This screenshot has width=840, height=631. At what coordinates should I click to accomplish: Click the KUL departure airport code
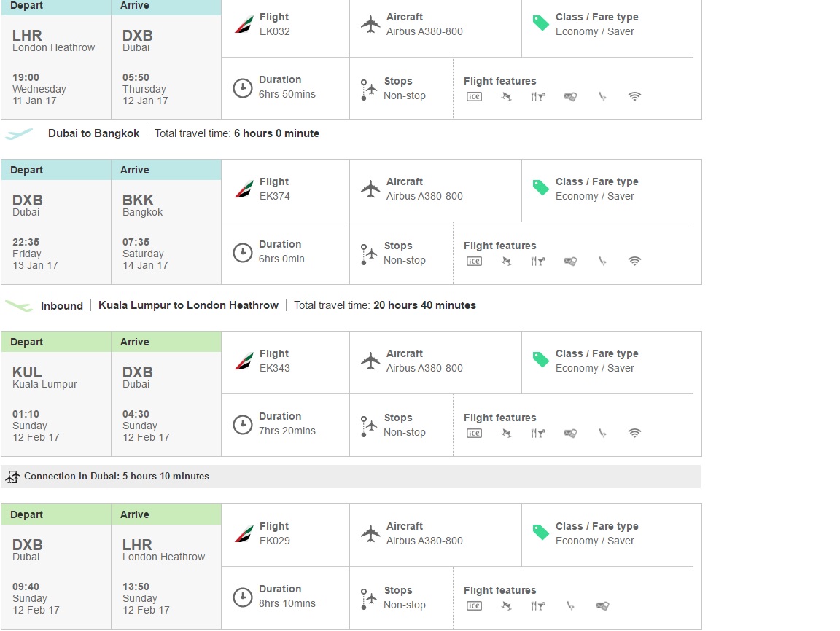[27, 372]
